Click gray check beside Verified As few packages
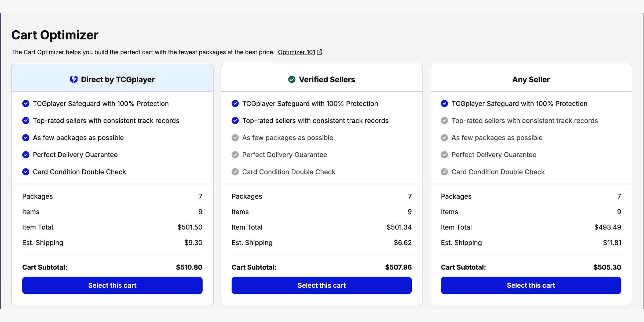The width and height of the screenshot is (644, 322). click(x=235, y=138)
